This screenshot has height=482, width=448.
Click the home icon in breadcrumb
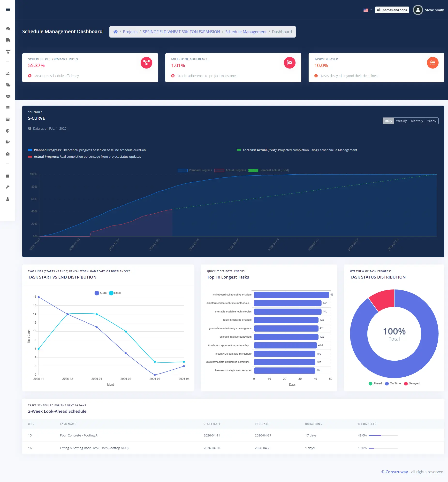116,32
